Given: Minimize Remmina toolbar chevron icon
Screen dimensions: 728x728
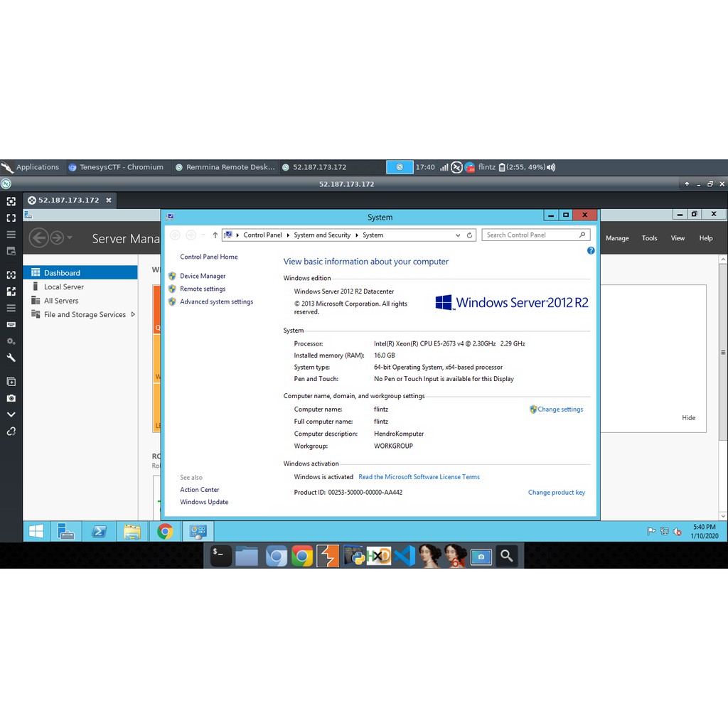Looking at the screenshot, I should [11, 414].
